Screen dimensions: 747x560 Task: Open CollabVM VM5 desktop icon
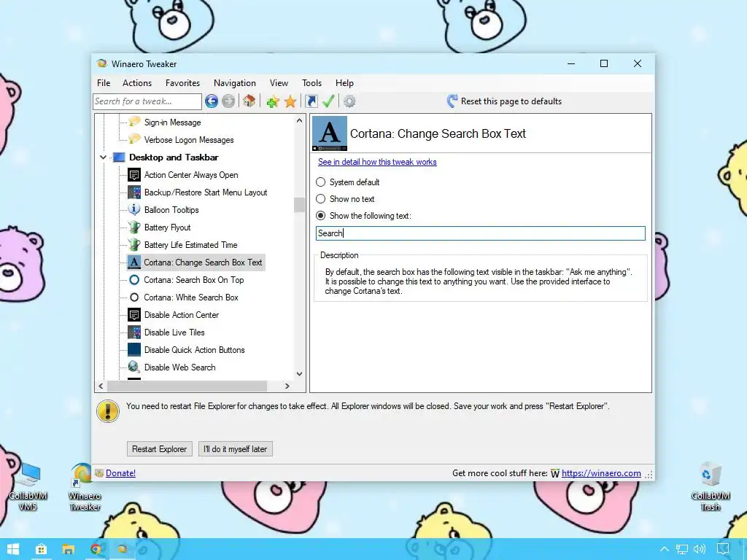click(x=28, y=486)
